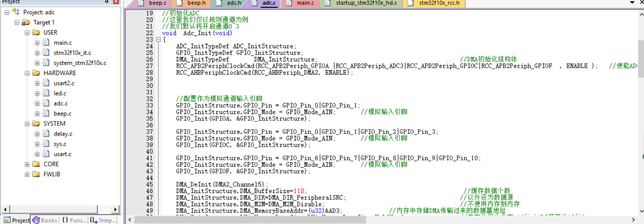Expand the stm32f10x_it.c file node

tap(37, 53)
